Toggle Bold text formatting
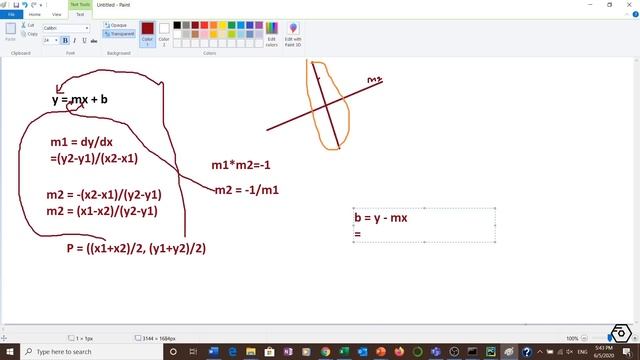The width and height of the screenshot is (640, 360). 65,40
